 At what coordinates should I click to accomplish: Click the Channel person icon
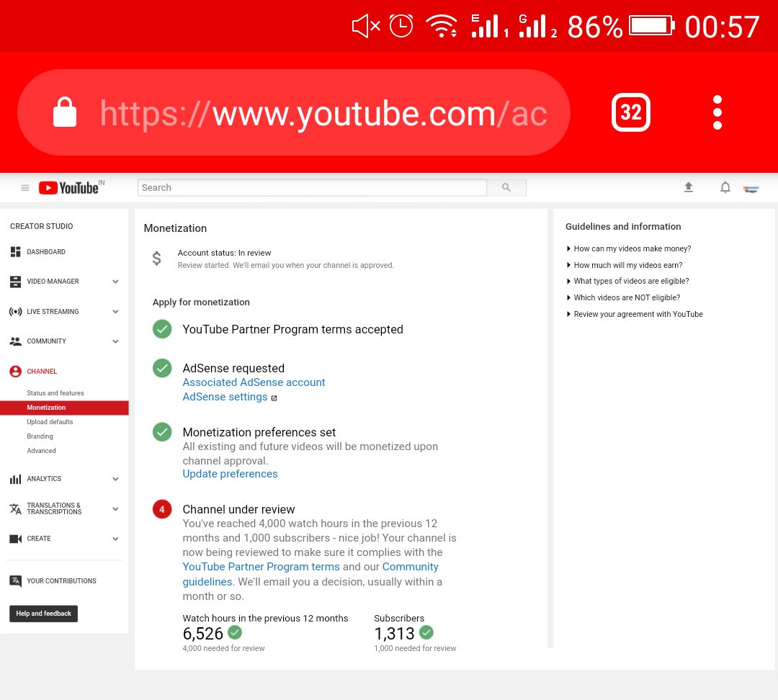(x=15, y=371)
